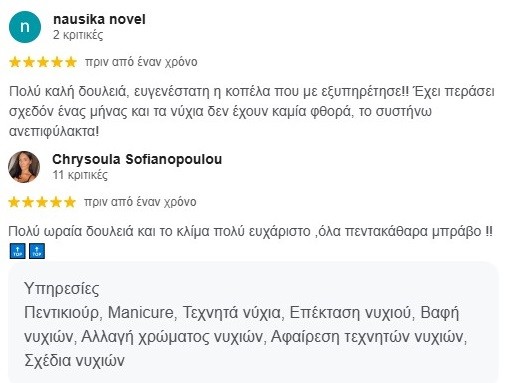Click the date under Chrysoula's review
Viewport: 515px width, 383px height.
tap(140, 202)
